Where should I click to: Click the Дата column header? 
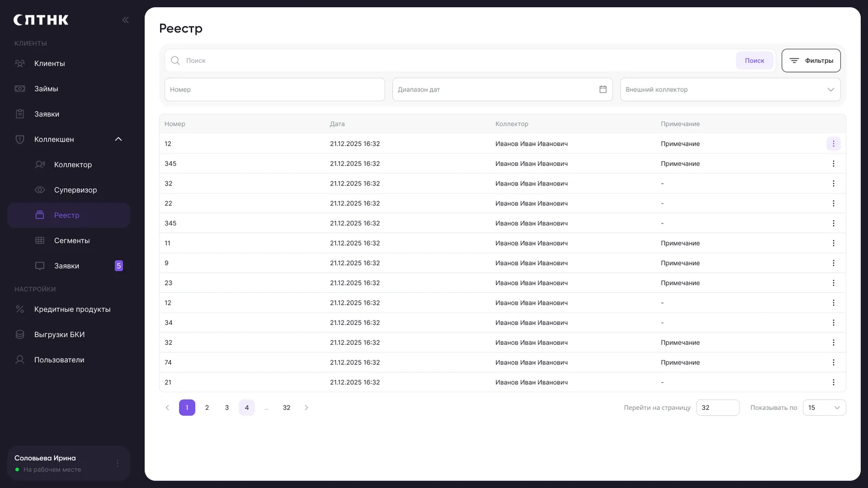(x=337, y=124)
